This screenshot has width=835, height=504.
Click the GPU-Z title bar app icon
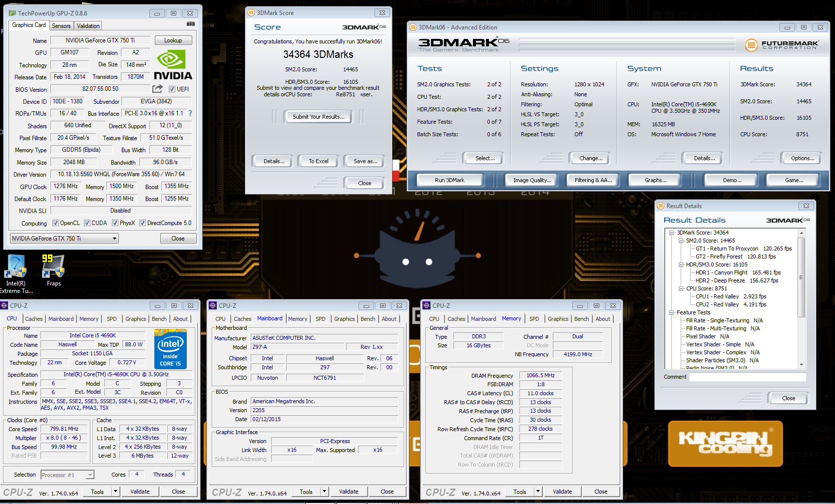12,13
